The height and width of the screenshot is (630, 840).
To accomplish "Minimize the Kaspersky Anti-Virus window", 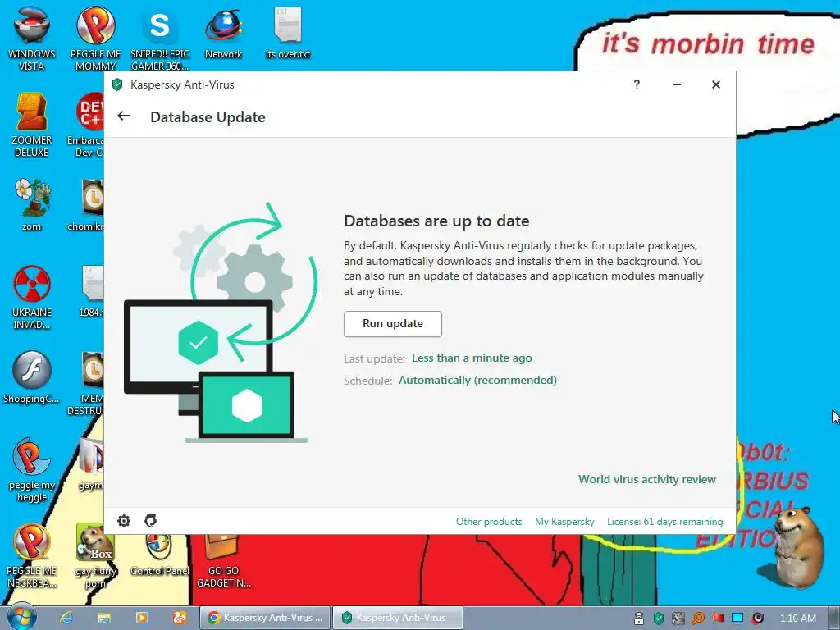I will (x=677, y=84).
